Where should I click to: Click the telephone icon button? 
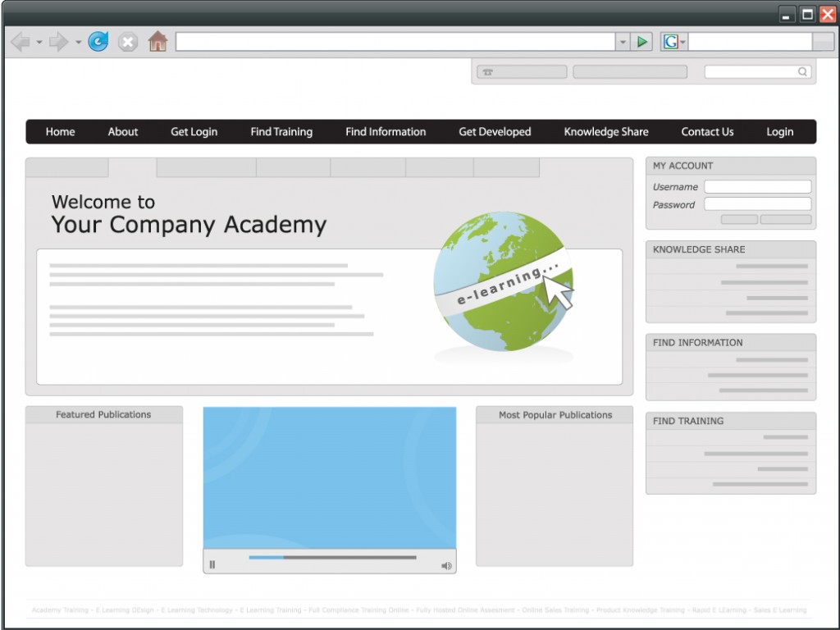(521, 72)
